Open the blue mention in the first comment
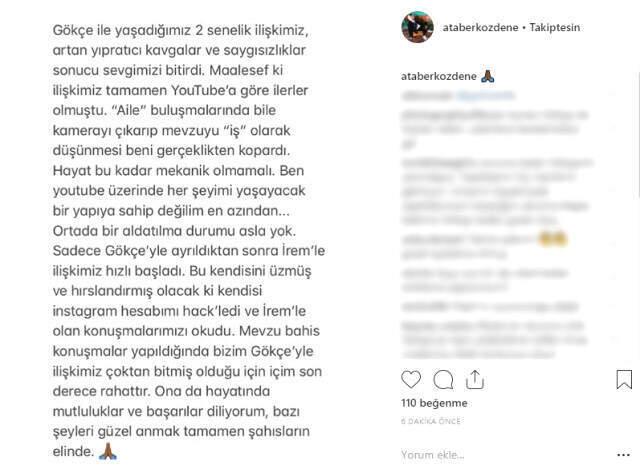 pyautogui.click(x=486, y=96)
